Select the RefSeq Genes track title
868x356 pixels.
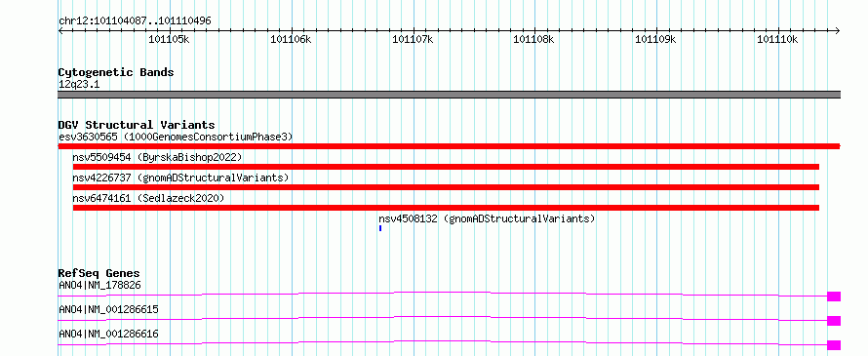(99, 273)
